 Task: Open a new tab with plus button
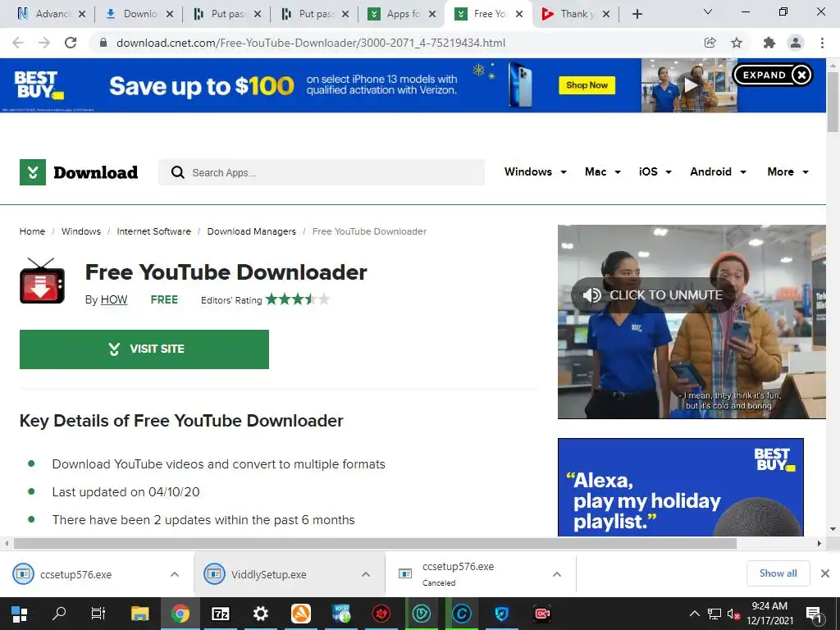tap(637, 14)
